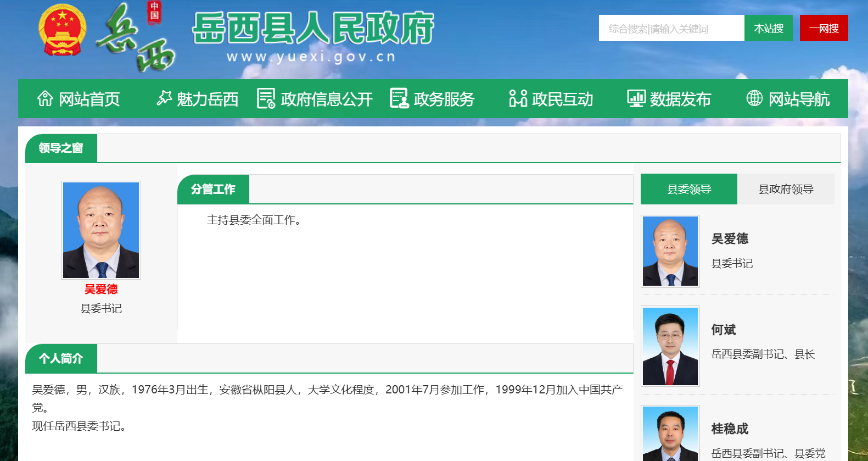
Task: Open the 魅力岳西 menu item
Action: pyautogui.click(x=208, y=99)
